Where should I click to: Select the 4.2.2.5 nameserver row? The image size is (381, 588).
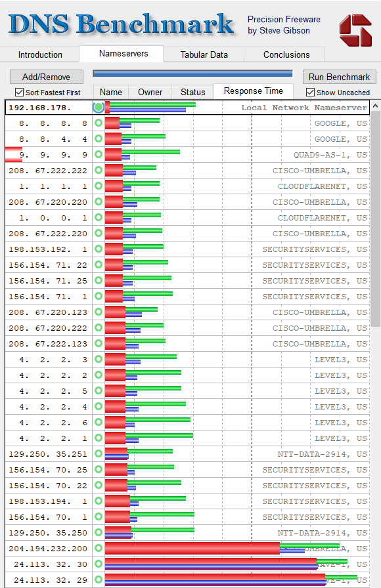(187, 390)
